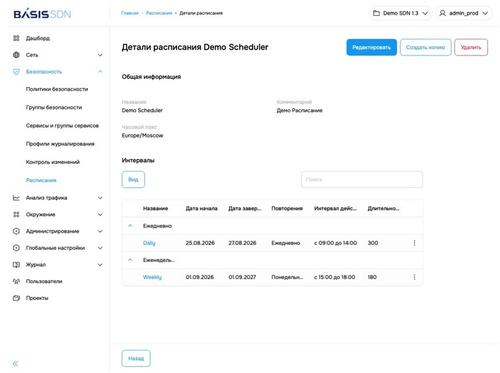Viewport: 500px width, 373px height.
Task: Go to Главная breadcrumb link
Action: tap(130, 13)
